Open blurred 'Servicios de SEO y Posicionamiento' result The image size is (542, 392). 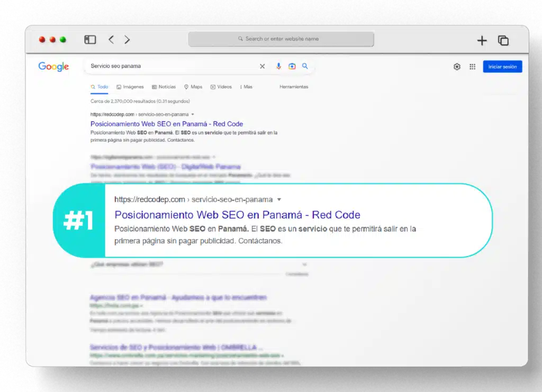[176, 347]
